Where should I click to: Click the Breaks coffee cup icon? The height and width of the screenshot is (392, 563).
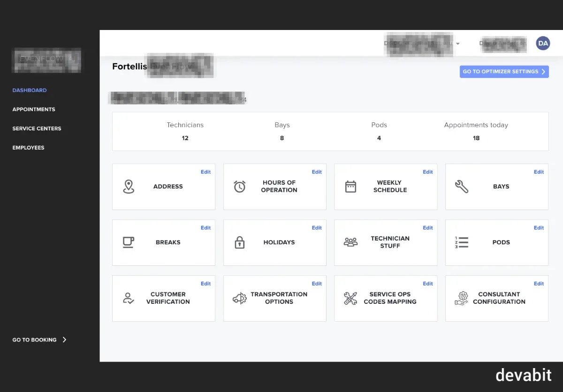(x=129, y=242)
